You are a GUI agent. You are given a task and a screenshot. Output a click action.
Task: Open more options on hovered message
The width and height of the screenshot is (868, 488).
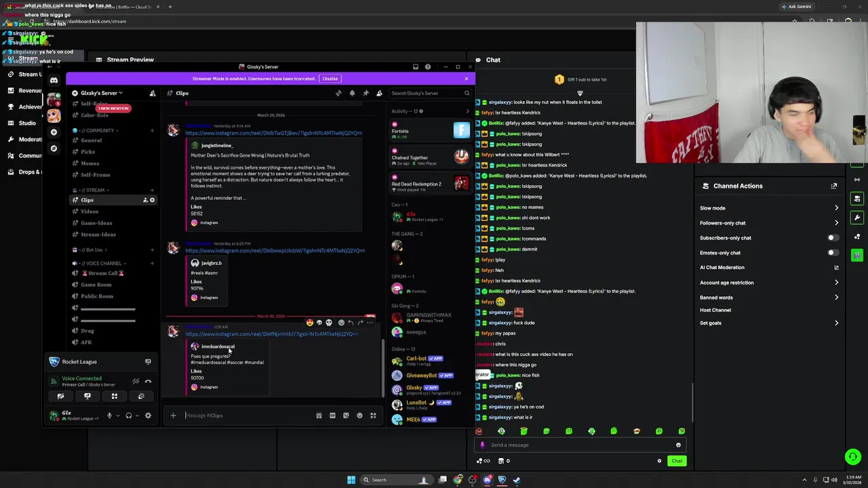click(370, 323)
